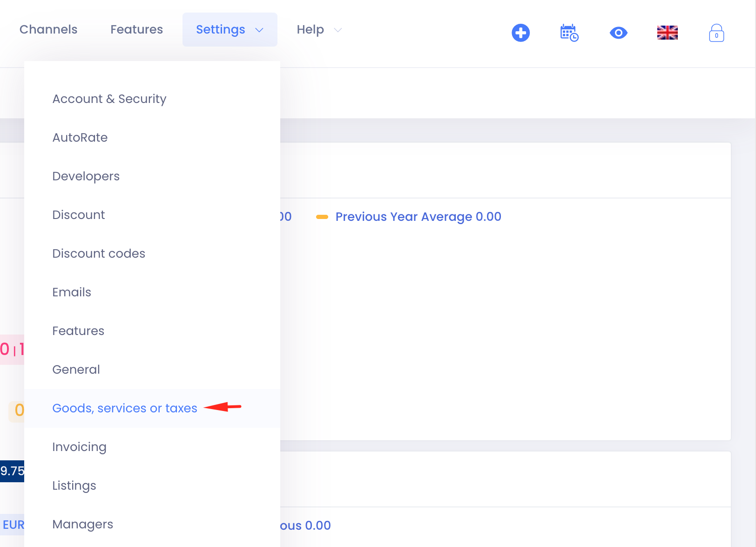Select Invoicing in the settings menu

pyautogui.click(x=79, y=447)
